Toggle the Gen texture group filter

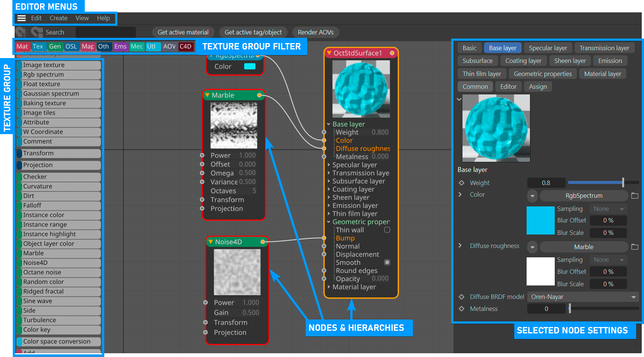[x=55, y=46]
